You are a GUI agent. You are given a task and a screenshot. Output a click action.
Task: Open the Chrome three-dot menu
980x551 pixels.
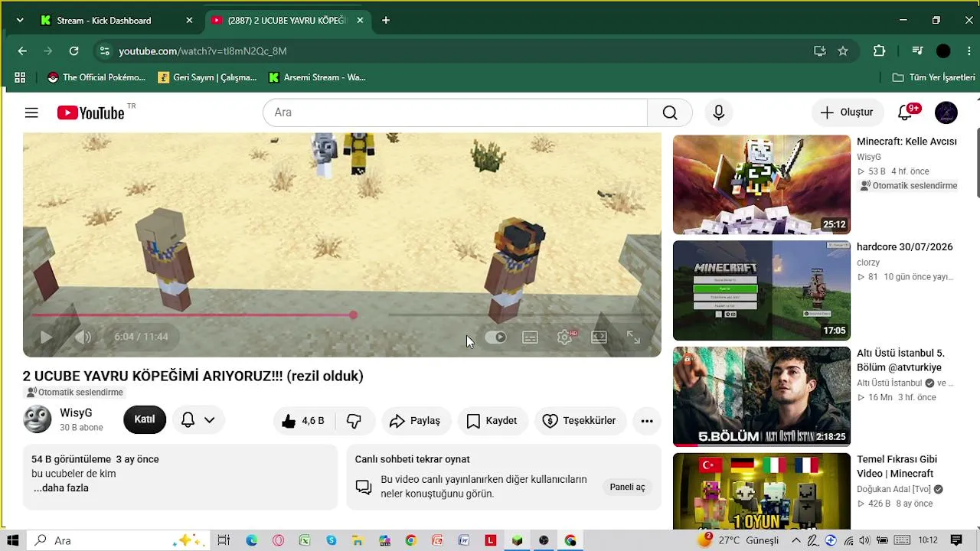pyautogui.click(x=969, y=51)
